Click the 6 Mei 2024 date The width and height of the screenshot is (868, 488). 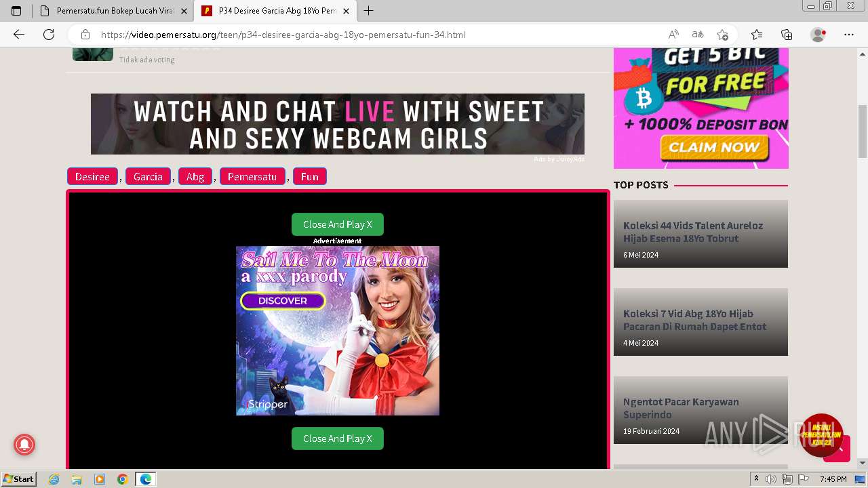(x=641, y=255)
